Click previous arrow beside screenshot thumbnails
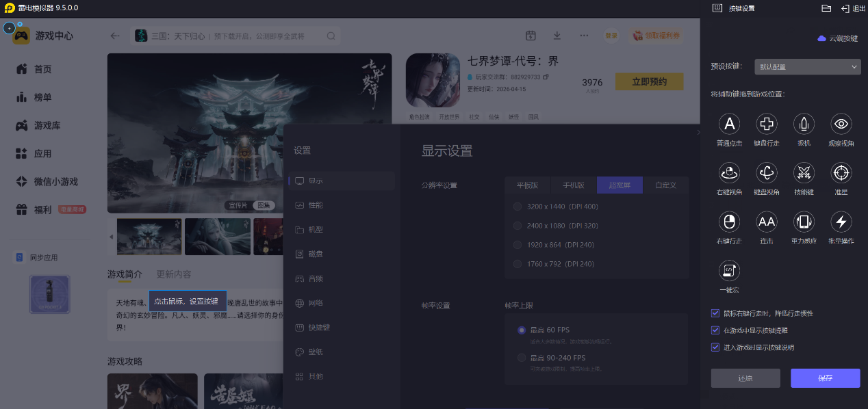Screen dimensions: 868x409 click(x=112, y=237)
